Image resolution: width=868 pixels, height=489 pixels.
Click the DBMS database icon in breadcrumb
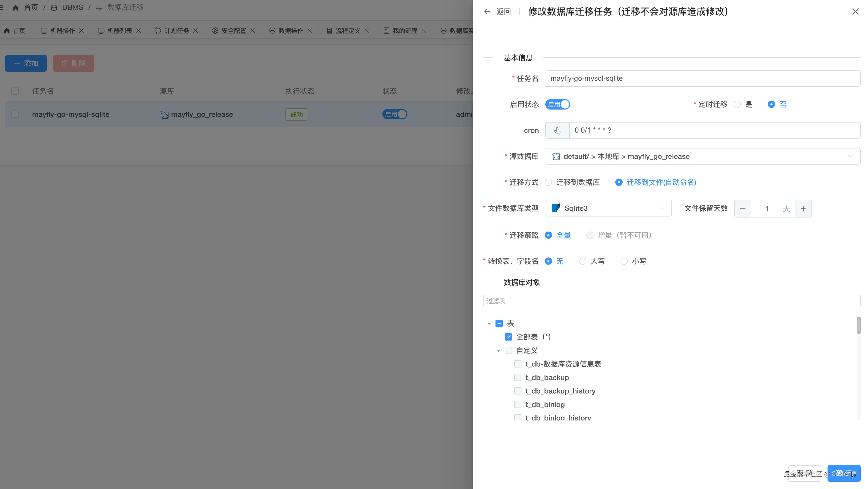(x=54, y=8)
